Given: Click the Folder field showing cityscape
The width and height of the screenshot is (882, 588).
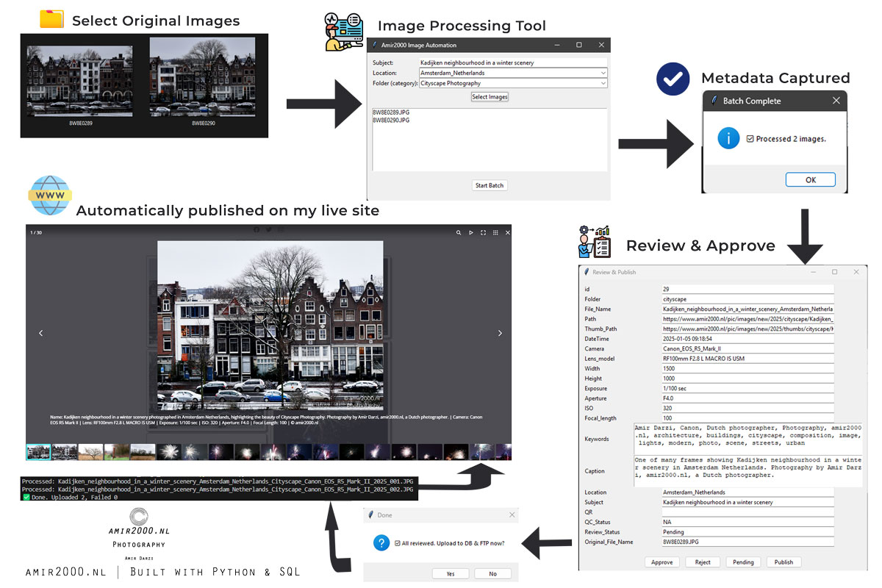Looking at the screenshot, I should (747, 299).
